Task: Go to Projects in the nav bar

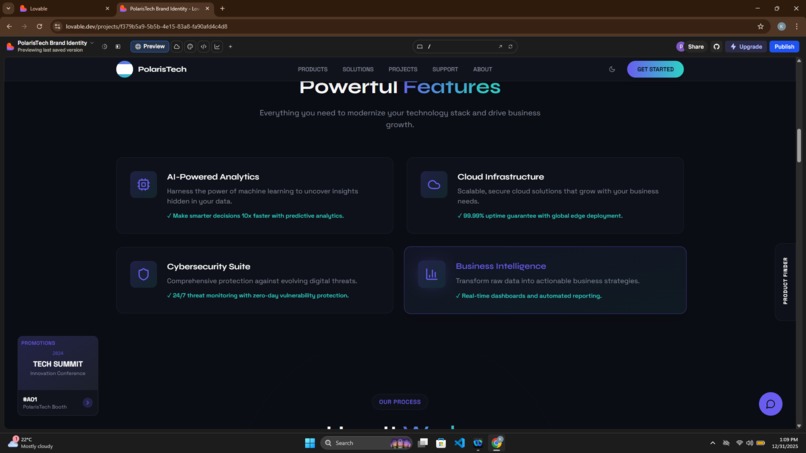Action: [402, 69]
